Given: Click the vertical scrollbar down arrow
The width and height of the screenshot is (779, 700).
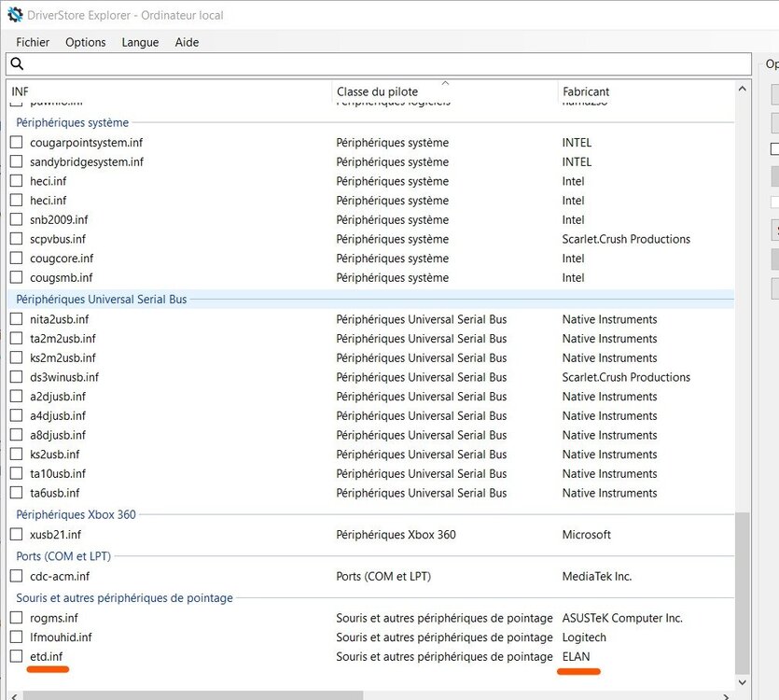Looking at the screenshot, I should click(x=743, y=682).
